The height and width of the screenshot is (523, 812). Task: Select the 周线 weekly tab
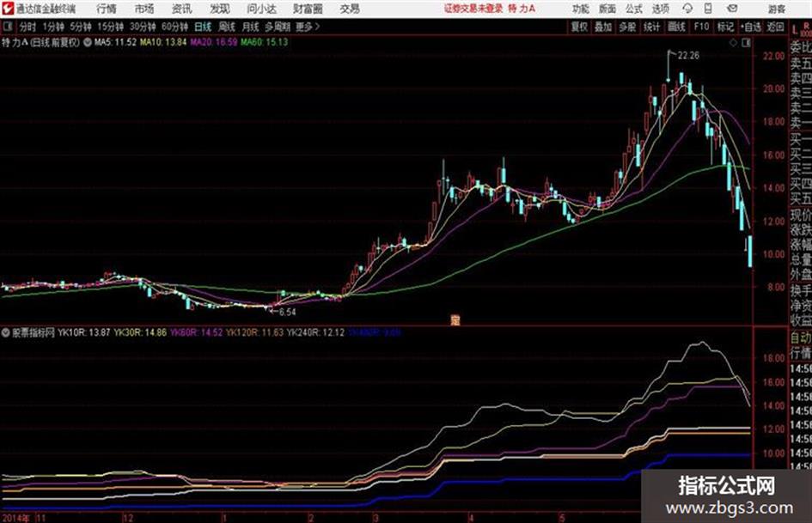(227, 27)
